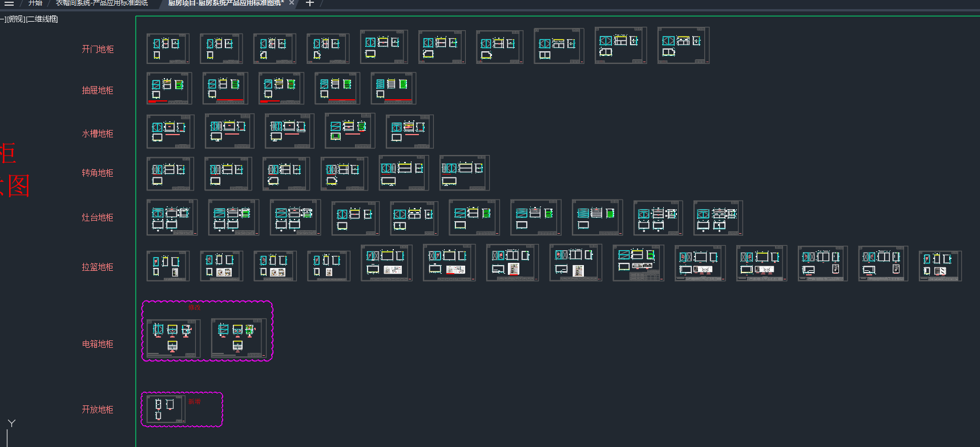Select the 水槽地柜 row label
Image resolution: width=980 pixels, height=447 pixels.
point(98,134)
